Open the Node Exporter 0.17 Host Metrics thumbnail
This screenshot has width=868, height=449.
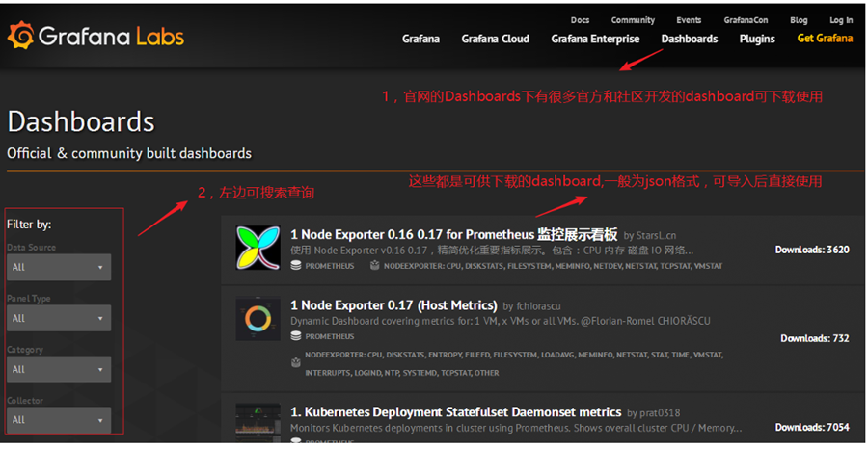pyautogui.click(x=258, y=319)
